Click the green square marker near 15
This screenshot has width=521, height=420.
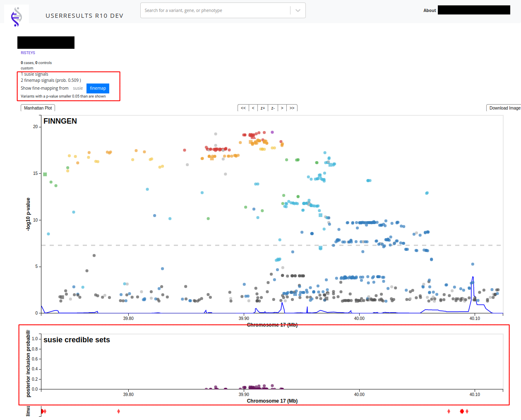point(45,174)
